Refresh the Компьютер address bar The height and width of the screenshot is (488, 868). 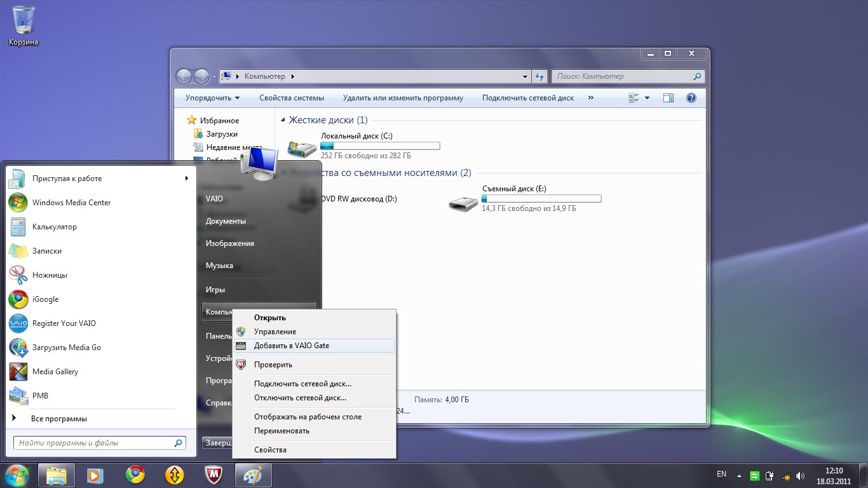coord(539,76)
